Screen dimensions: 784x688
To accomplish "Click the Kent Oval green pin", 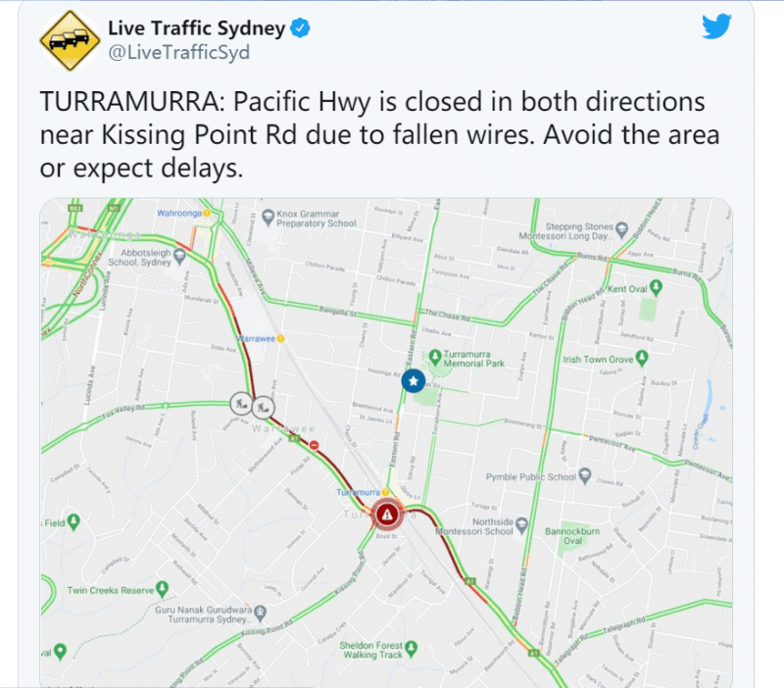I will click(656, 287).
